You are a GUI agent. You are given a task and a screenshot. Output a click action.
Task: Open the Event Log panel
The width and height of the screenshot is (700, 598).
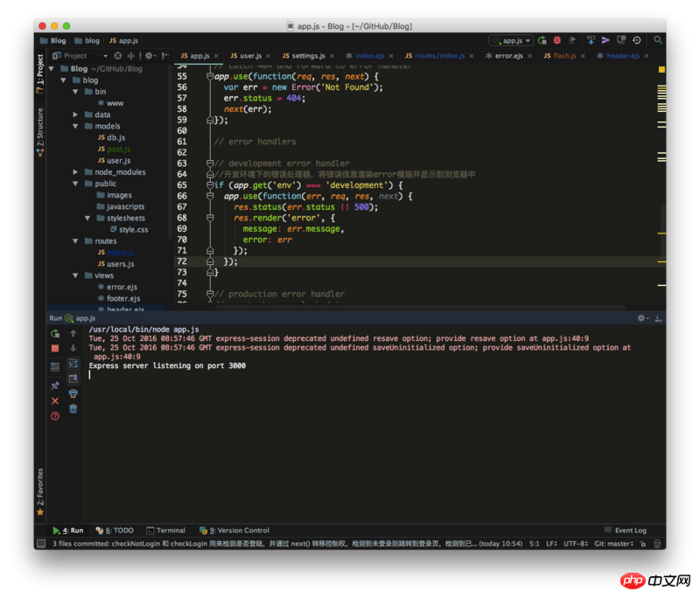(625, 530)
